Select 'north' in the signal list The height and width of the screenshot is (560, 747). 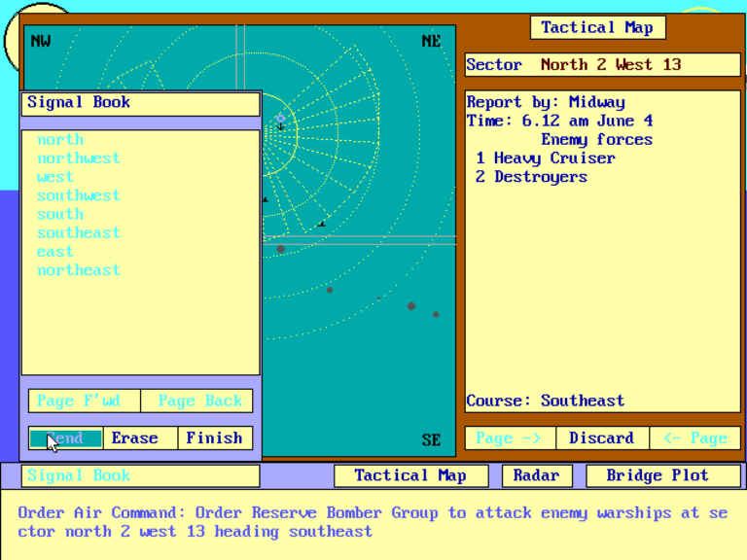pyautogui.click(x=60, y=140)
